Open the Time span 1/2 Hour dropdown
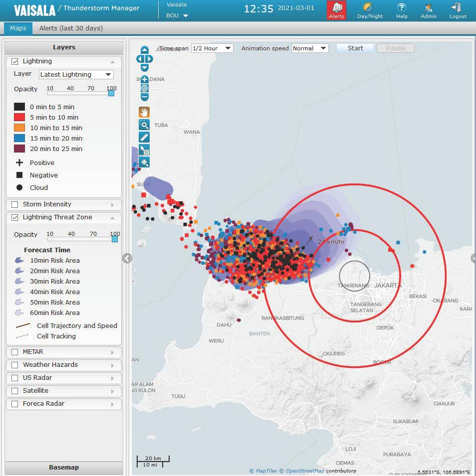Viewport: 476px width, 476px height. pos(212,48)
